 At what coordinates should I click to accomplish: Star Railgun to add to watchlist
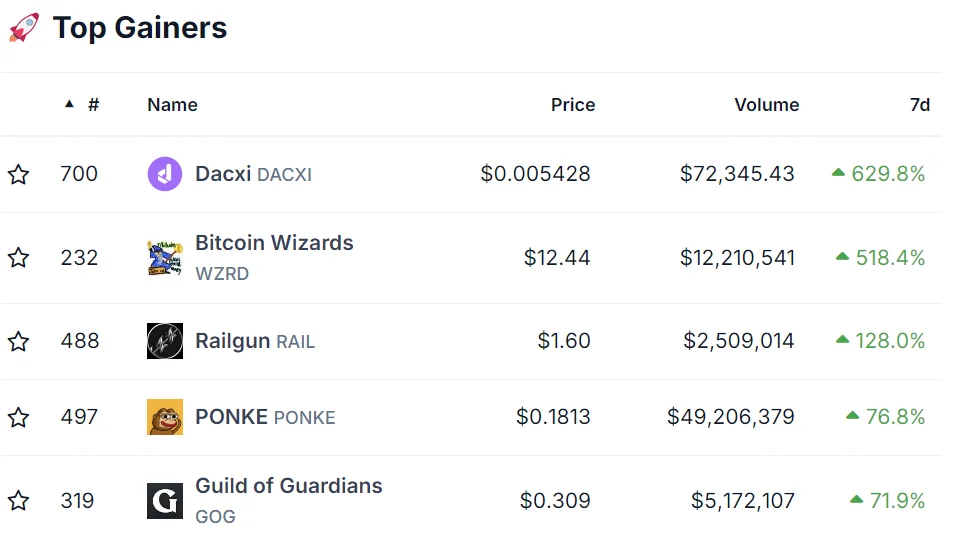[18, 342]
